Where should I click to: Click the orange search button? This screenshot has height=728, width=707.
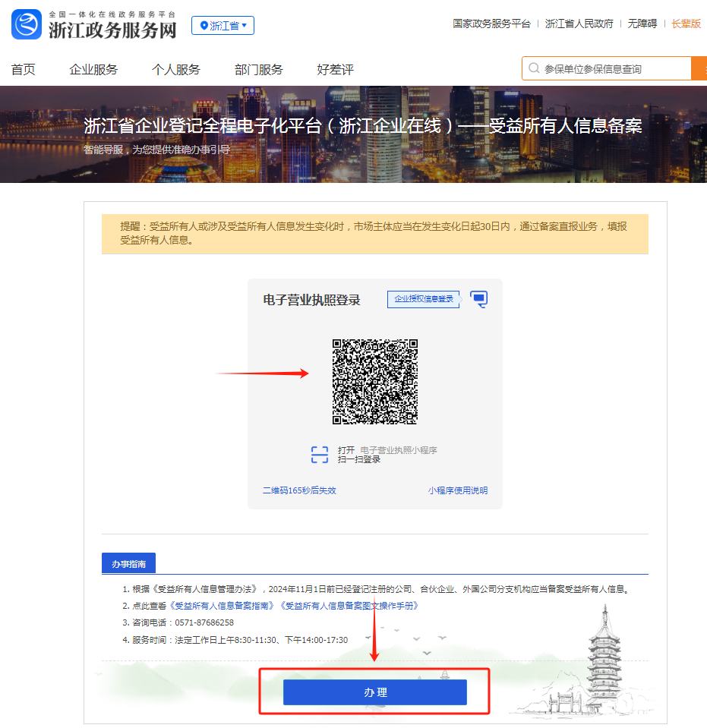click(699, 69)
